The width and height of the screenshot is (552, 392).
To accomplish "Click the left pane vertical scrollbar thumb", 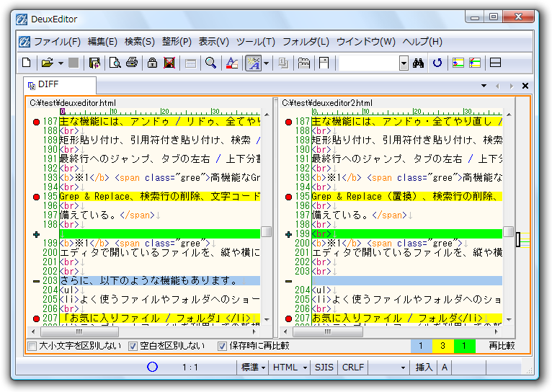I will [267, 232].
